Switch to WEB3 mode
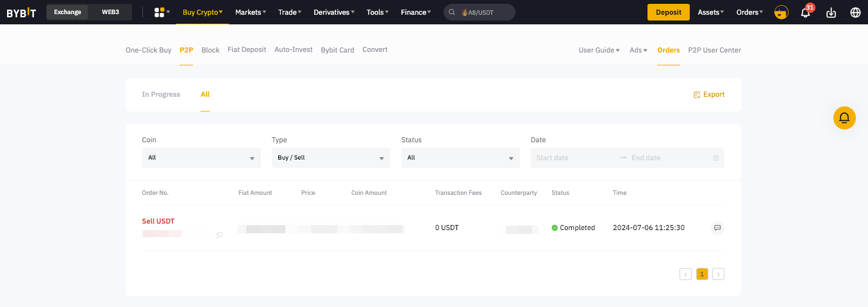The image size is (868, 307). (110, 12)
